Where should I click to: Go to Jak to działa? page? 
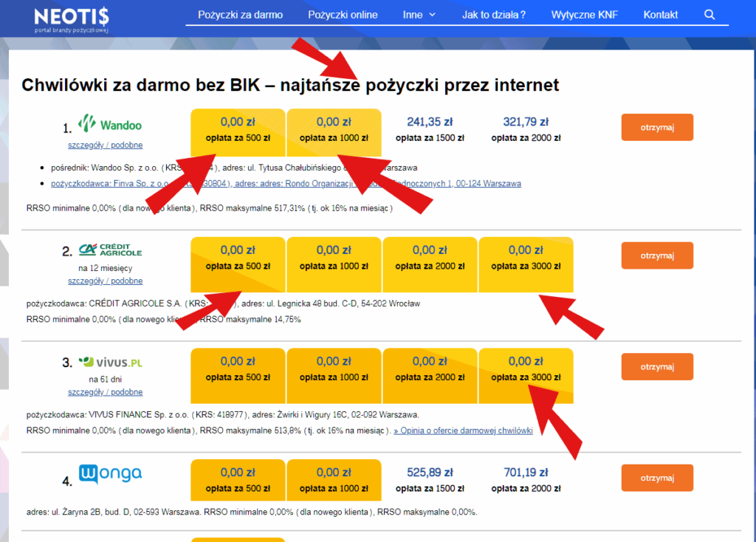[494, 15]
